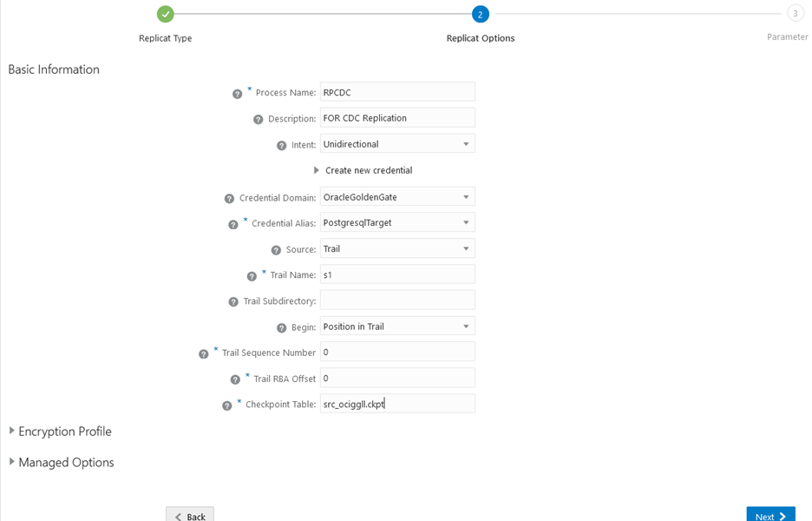Go to Replicat Type step
The width and height of the screenshot is (812, 521).
165,14
